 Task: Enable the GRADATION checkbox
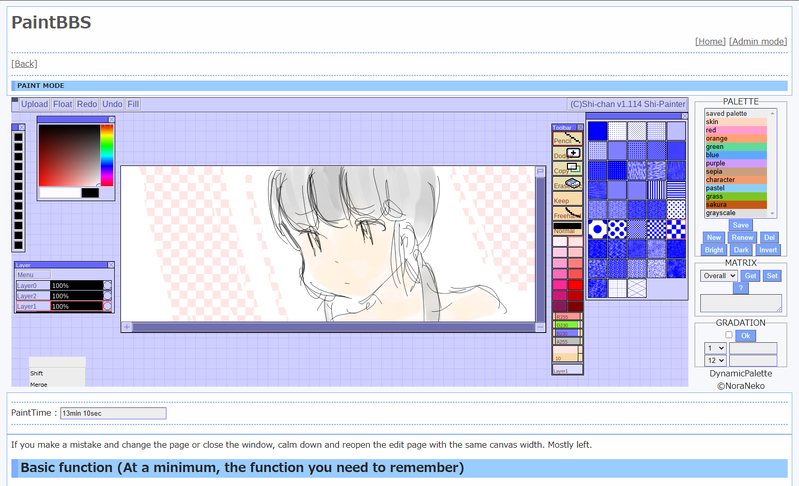729,335
